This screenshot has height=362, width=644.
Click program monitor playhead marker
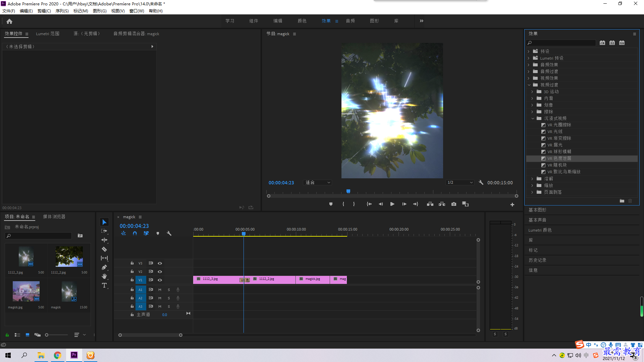[348, 191]
